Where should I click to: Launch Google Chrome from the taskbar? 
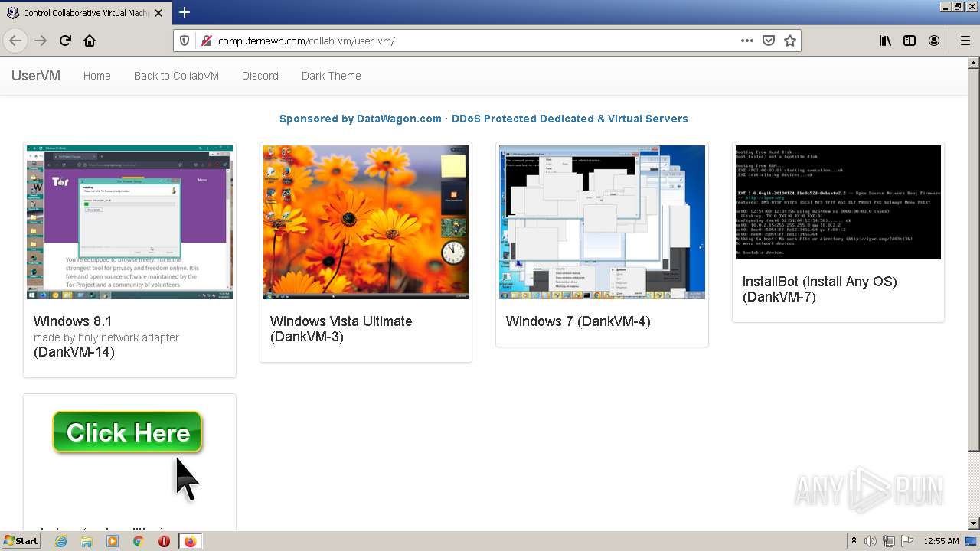pos(139,541)
